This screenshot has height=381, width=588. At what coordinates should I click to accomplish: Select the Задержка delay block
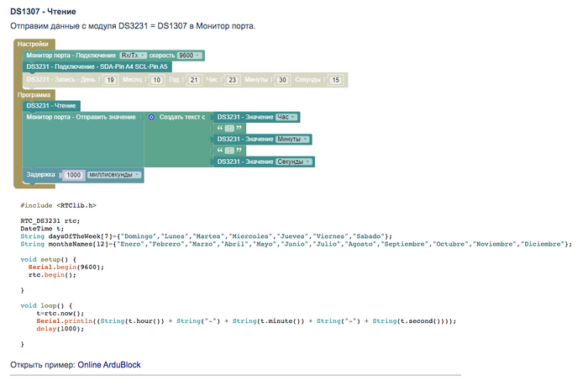(40, 175)
